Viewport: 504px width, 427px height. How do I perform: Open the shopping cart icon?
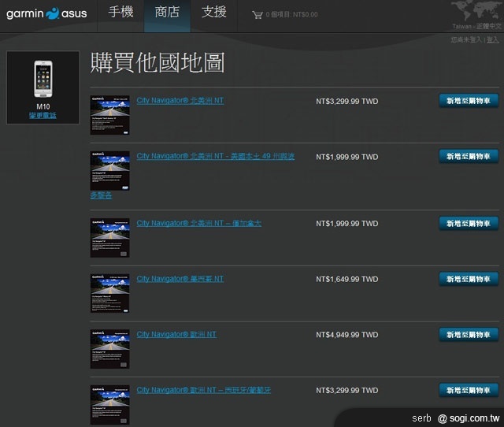tap(258, 15)
